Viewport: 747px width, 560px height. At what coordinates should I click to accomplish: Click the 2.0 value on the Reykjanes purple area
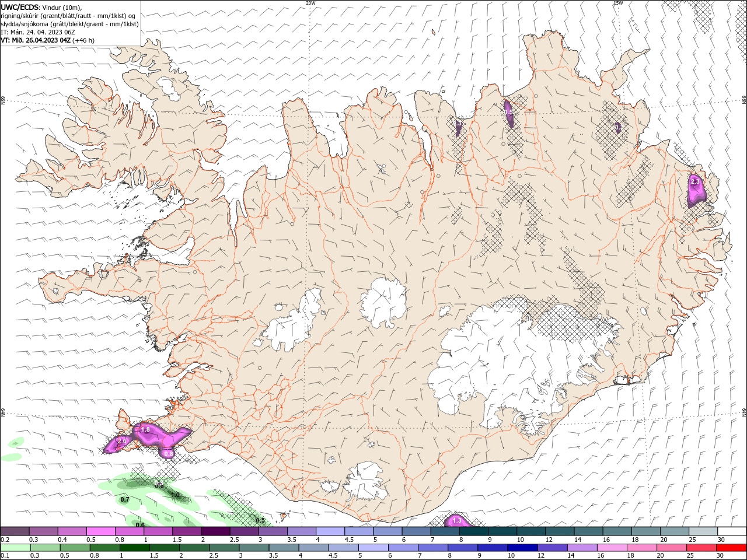(x=122, y=442)
